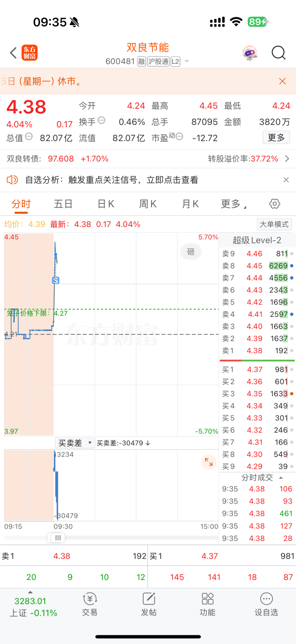Expand the stock title dropdown arrow
Image resolution: width=296 pixels, height=644 pixels.
tap(187, 62)
